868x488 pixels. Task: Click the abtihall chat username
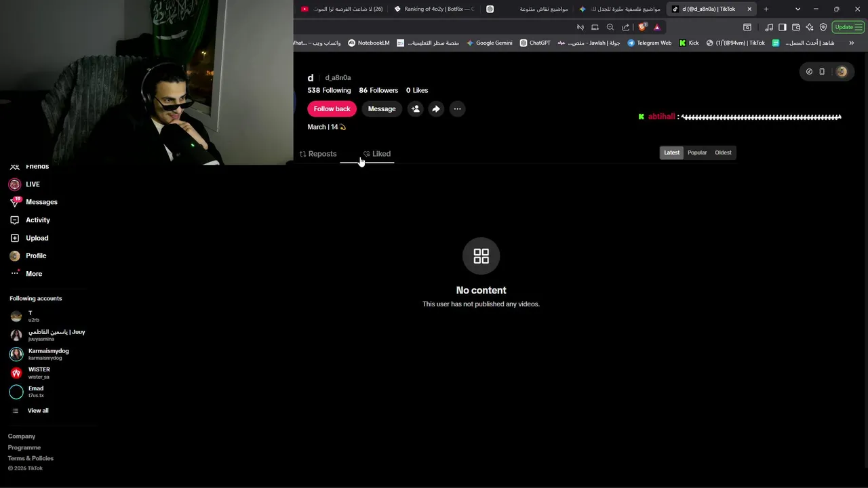[x=661, y=117]
